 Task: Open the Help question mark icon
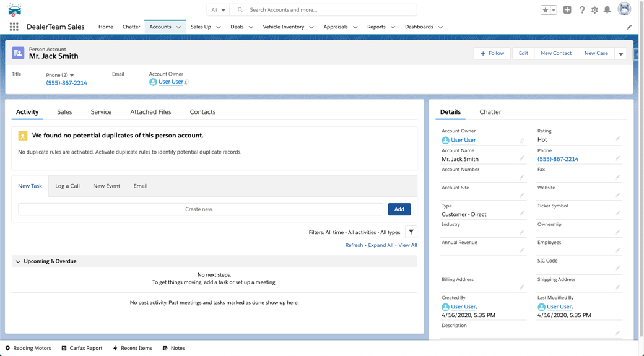[x=582, y=10]
